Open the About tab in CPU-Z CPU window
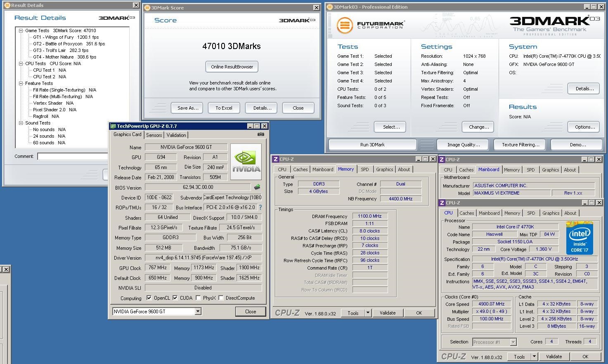 (x=570, y=213)
